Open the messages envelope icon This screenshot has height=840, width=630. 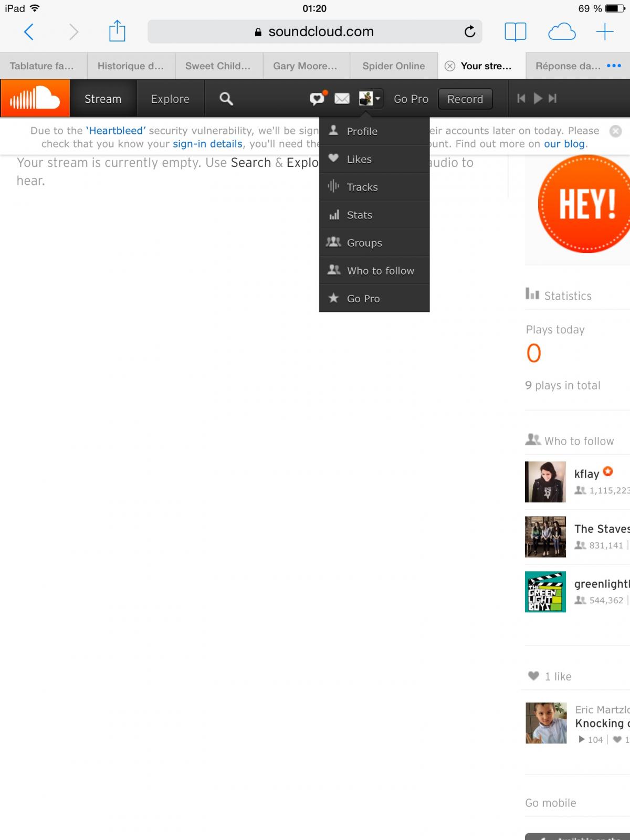342,99
